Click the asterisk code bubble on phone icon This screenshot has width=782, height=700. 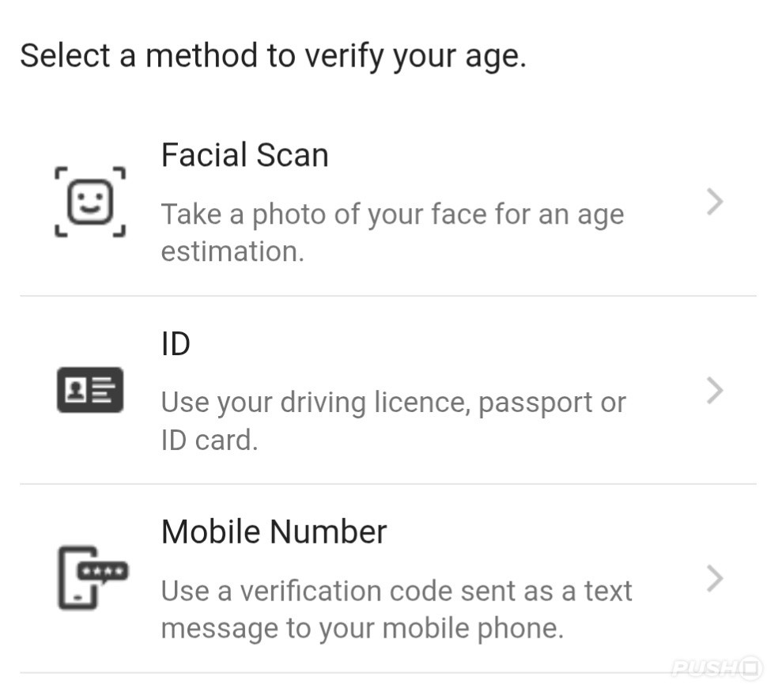(x=104, y=570)
